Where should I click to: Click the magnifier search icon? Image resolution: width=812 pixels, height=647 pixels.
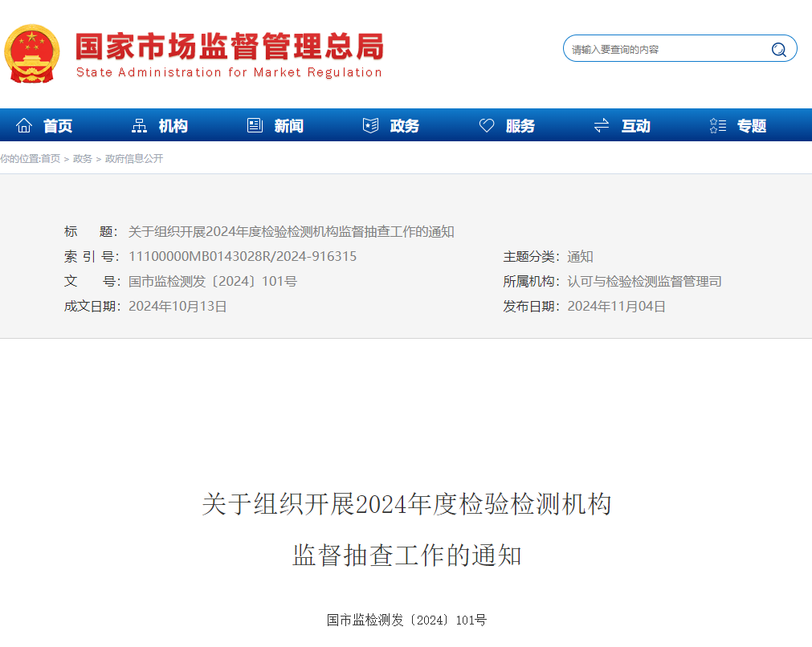click(778, 50)
